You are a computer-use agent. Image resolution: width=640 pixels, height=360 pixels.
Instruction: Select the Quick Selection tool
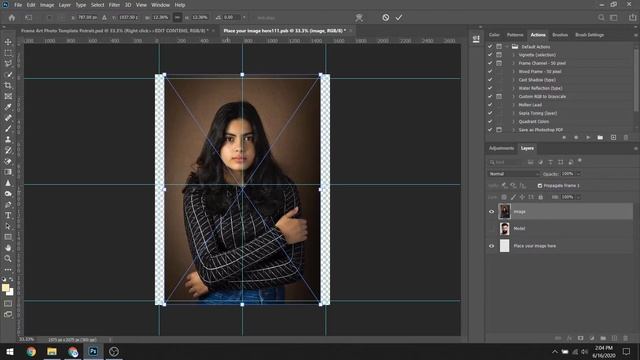click(x=8, y=75)
